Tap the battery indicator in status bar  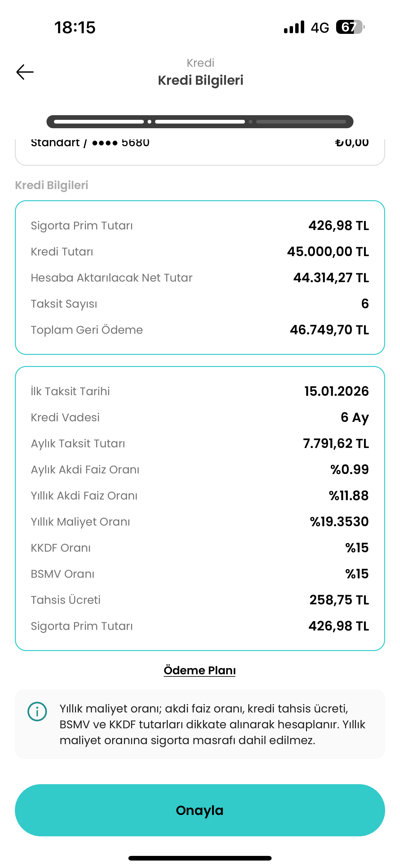[350, 27]
